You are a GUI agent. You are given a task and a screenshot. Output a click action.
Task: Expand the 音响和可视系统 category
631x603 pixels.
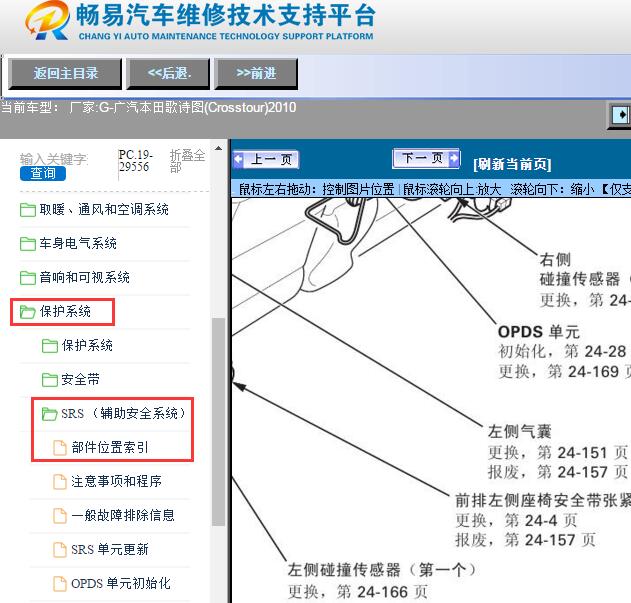pos(85,278)
